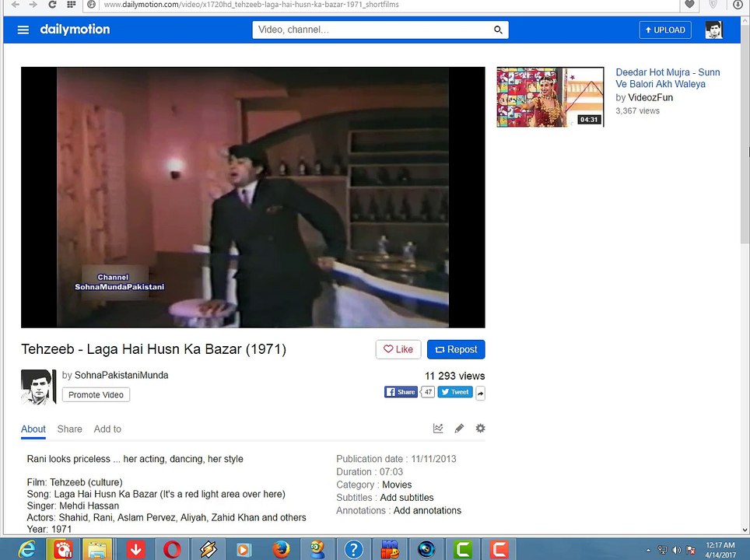Open the Movies category link
This screenshot has height=560, width=750.
[x=397, y=485]
